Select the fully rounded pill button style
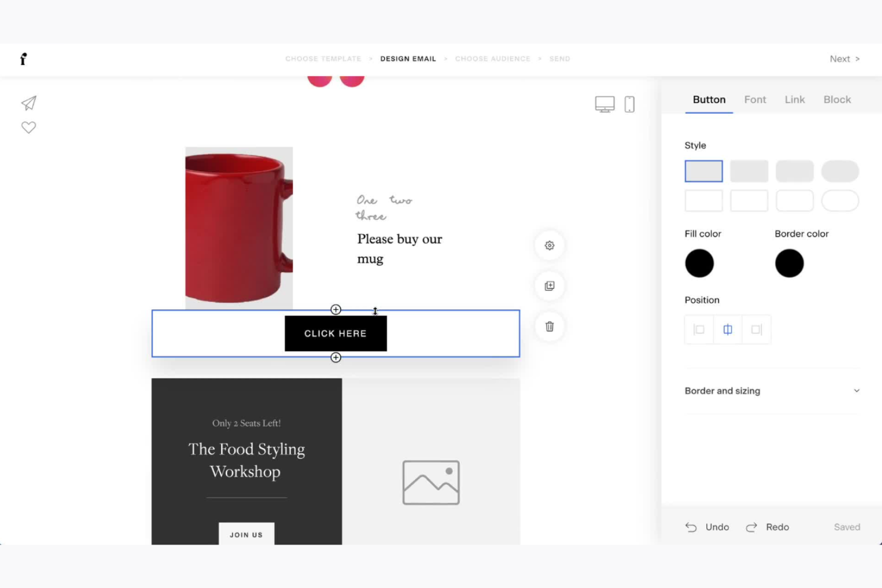The image size is (882, 588). pyautogui.click(x=840, y=171)
